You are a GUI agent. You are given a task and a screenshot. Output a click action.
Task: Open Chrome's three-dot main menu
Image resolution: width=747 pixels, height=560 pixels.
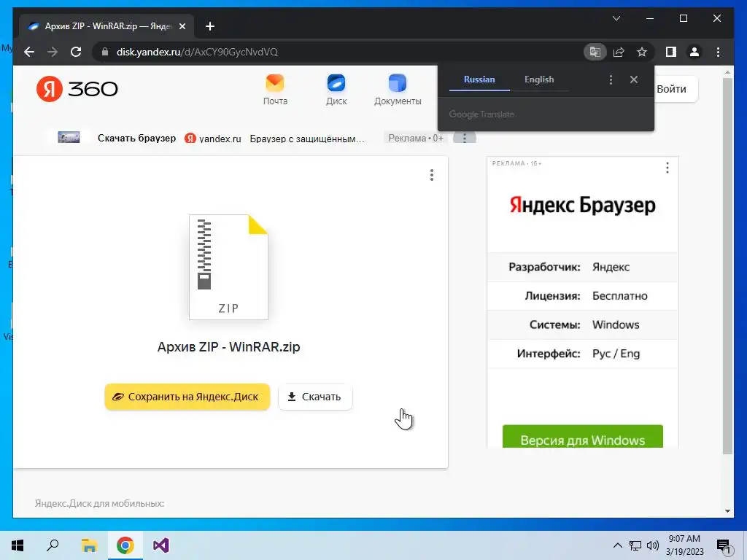pyautogui.click(x=718, y=52)
